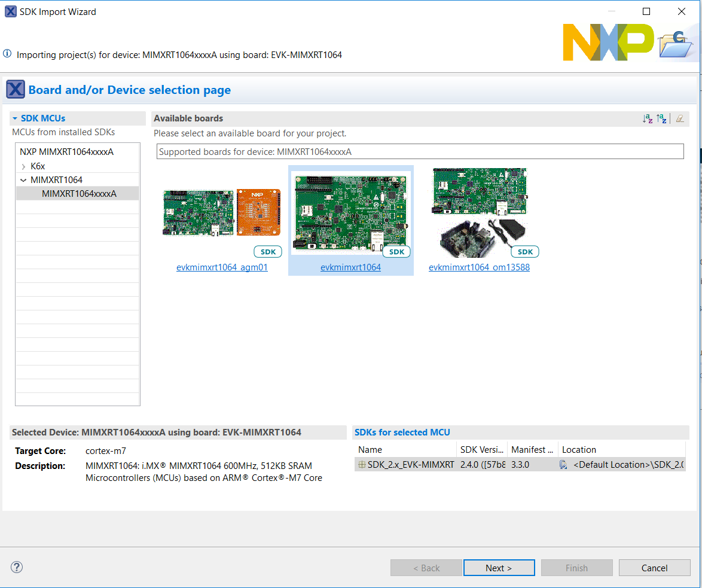Click the SDK badge on evkmimxrt1064_agm01
The image size is (702, 588).
[x=267, y=252]
